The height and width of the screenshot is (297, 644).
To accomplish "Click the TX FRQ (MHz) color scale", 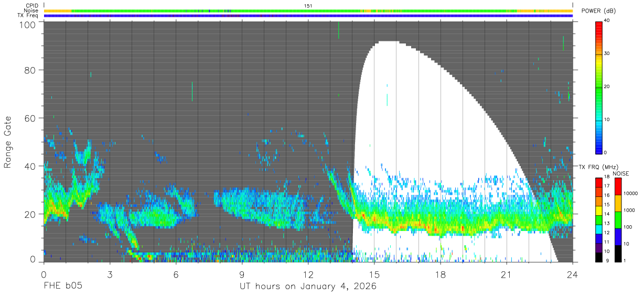I will click(x=599, y=219).
